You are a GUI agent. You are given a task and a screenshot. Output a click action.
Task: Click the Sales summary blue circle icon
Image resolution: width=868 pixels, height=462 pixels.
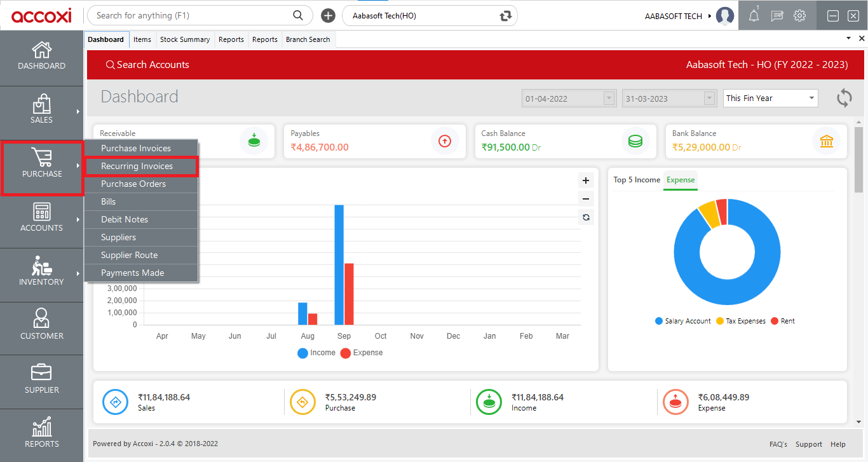click(x=116, y=402)
